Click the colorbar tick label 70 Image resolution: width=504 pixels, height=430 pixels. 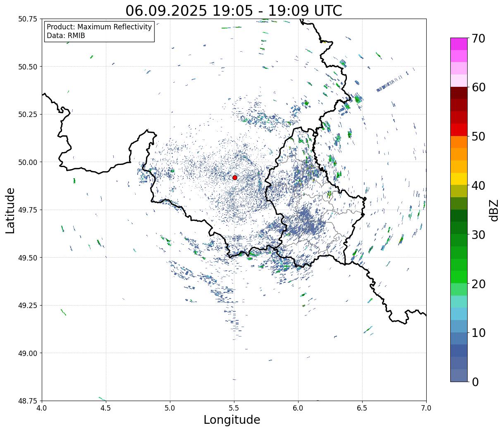(478, 38)
